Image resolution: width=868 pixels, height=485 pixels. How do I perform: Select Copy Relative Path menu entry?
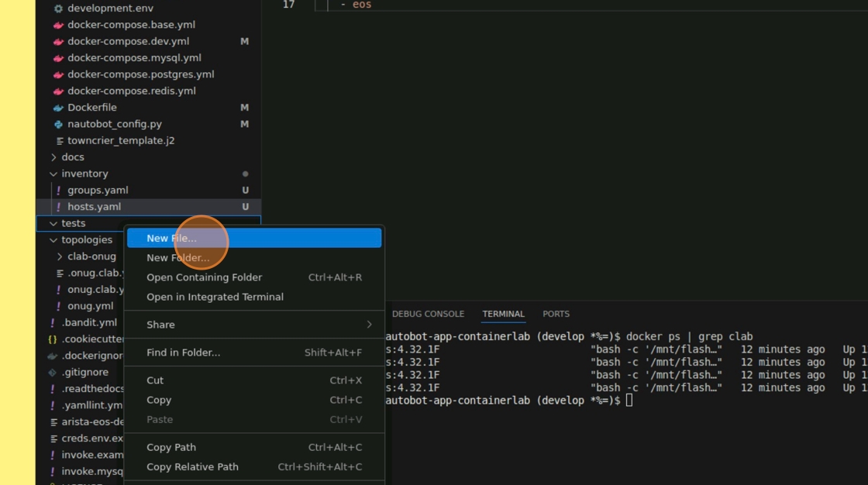[192, 467]
